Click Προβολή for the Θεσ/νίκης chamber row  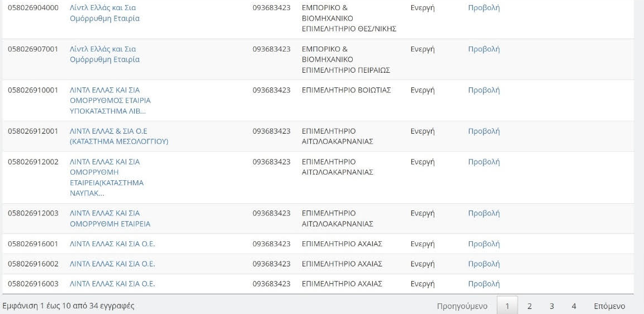(484, 8)
